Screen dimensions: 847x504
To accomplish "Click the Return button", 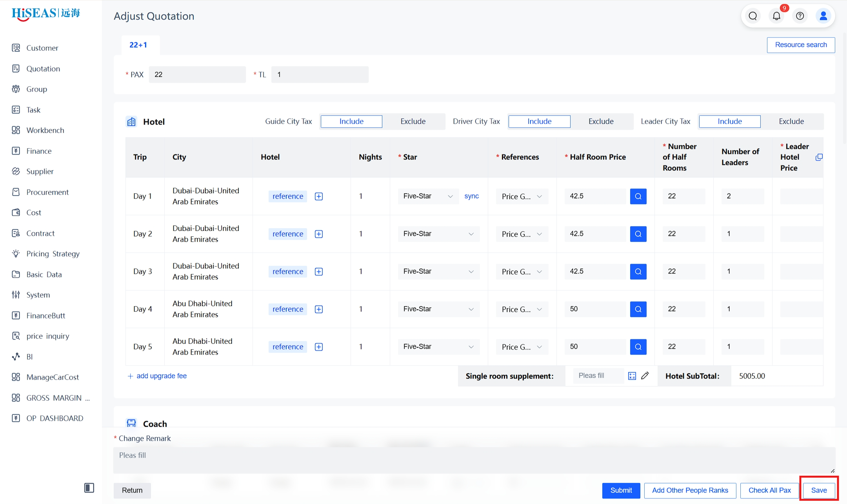I will tap(132, 490).
